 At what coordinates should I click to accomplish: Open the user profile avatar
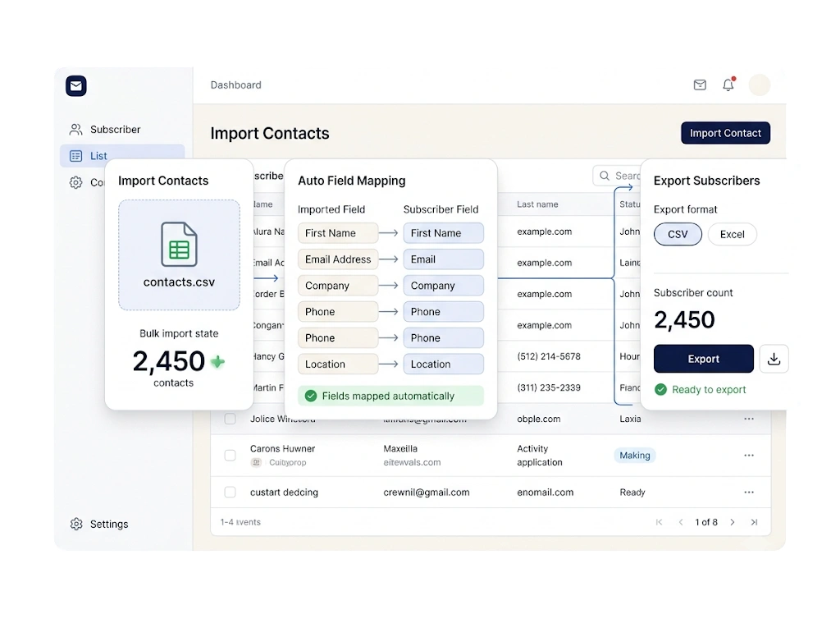tap(759, 85)
